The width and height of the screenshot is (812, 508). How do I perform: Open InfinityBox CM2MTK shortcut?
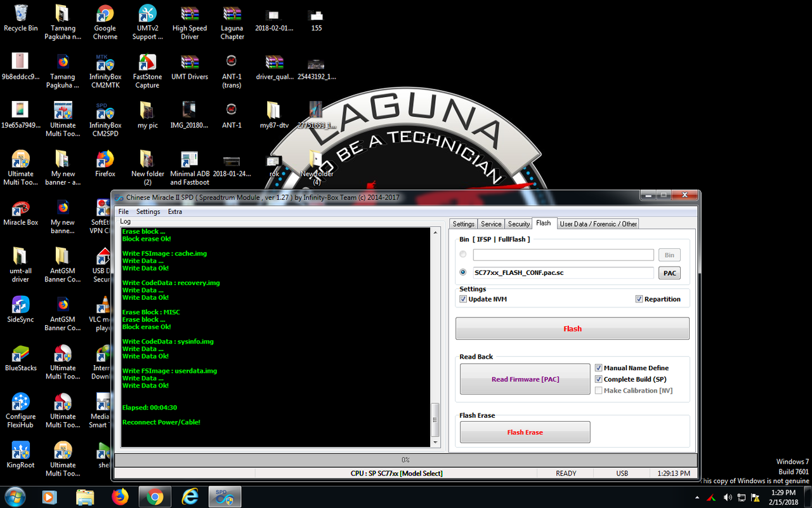pyautogui.click(x=105, y=71)
